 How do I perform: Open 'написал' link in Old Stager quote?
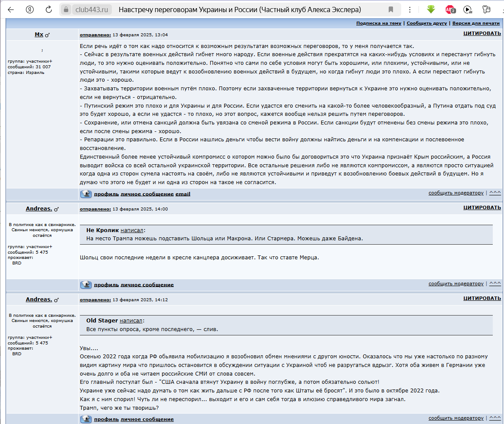tap(131, 321)
